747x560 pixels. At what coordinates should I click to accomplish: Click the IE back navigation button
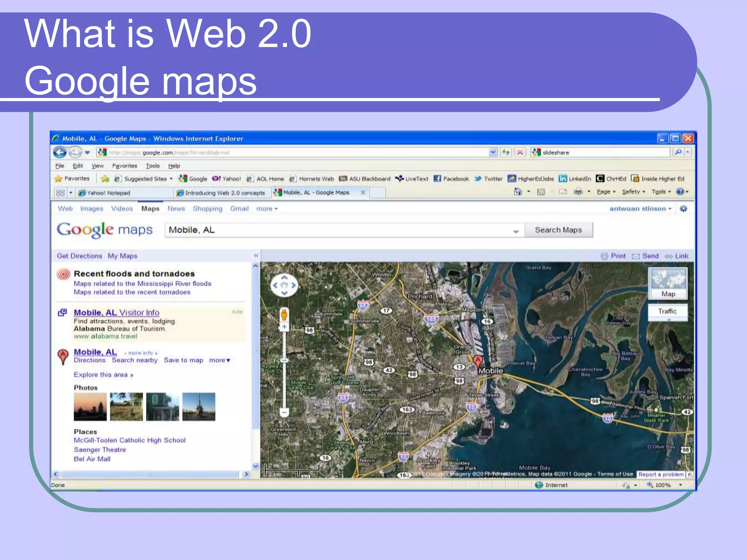tap(60, 152)
